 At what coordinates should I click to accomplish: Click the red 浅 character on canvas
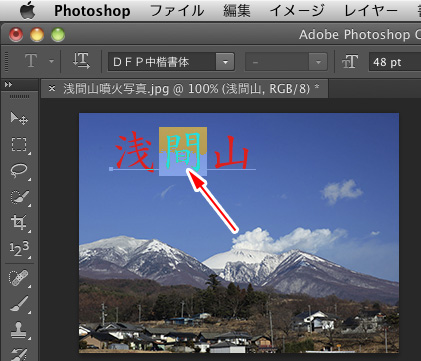tap(135, 151)
